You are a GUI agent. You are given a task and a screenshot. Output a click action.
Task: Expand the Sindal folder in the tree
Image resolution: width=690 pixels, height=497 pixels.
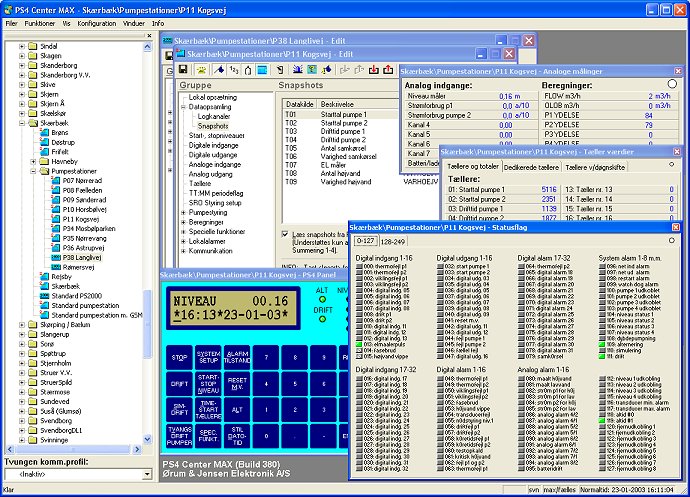[22, 46]
